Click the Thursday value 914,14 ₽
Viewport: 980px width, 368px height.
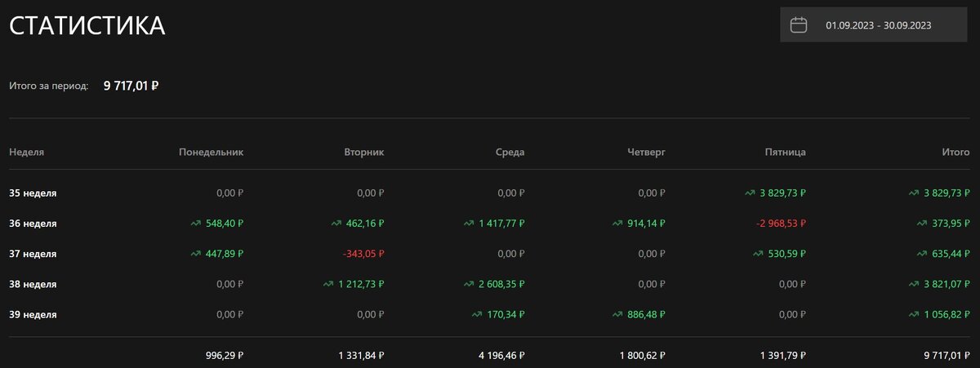[x=647, y=224]
